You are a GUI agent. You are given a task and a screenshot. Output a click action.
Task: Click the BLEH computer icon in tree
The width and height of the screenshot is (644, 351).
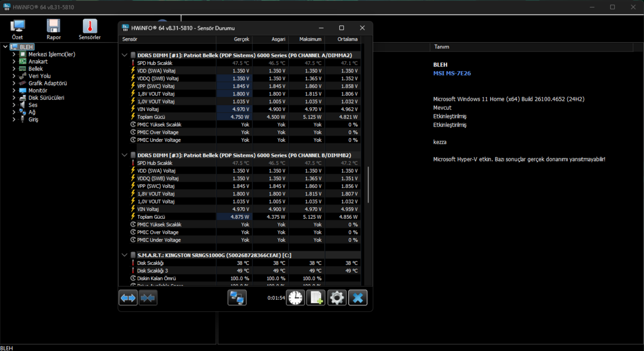(x=14, y=47)
